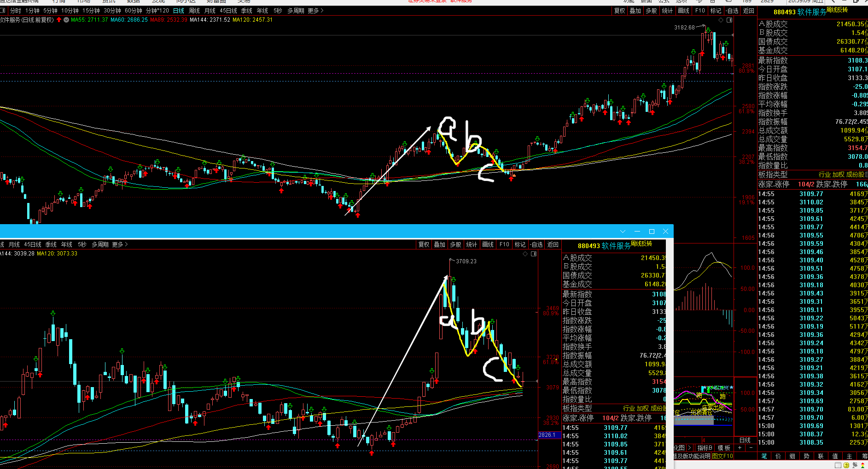Click the yellow coin icon in status bar
The image size is (868, 469).
(x=846, y=465)
